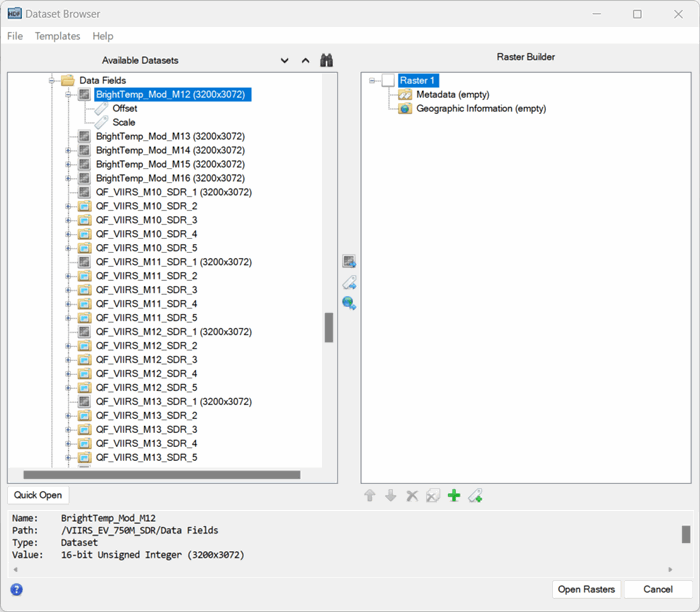
Task: Open the Templates menu
Action: click(57, 36)
